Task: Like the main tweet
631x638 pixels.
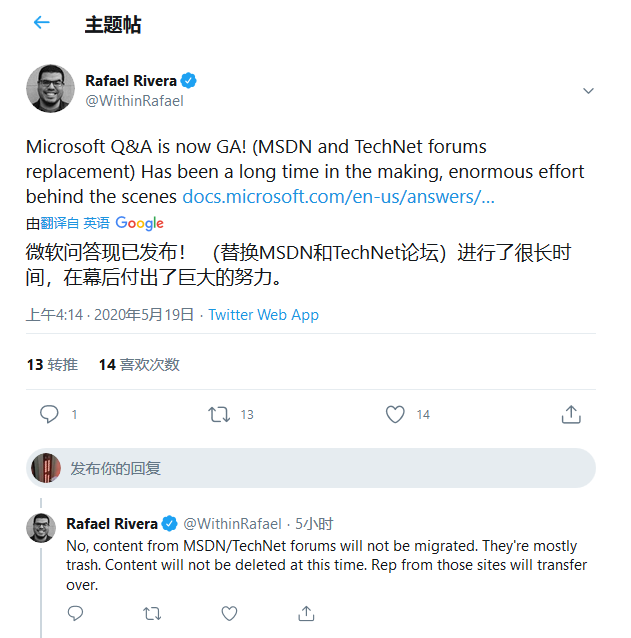Action: pos(395,414)
